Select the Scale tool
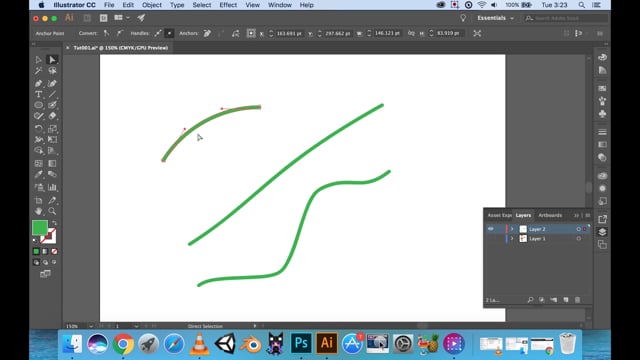The width and height of the screenshot is (640, 360). tap(52, 129)
